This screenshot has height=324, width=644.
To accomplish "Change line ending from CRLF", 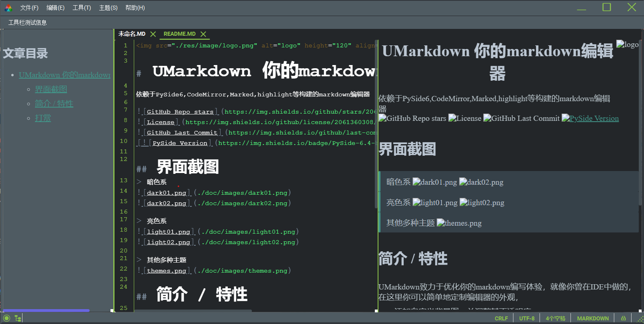I will [x=501, y=318].
